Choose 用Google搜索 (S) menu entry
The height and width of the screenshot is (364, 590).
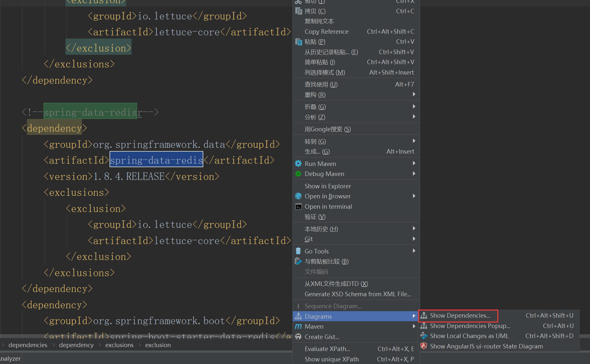point(356,129)
